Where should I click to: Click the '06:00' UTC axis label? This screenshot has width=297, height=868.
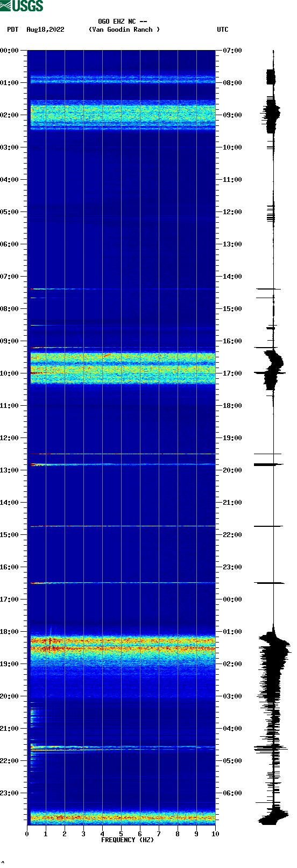click(232, 793)
